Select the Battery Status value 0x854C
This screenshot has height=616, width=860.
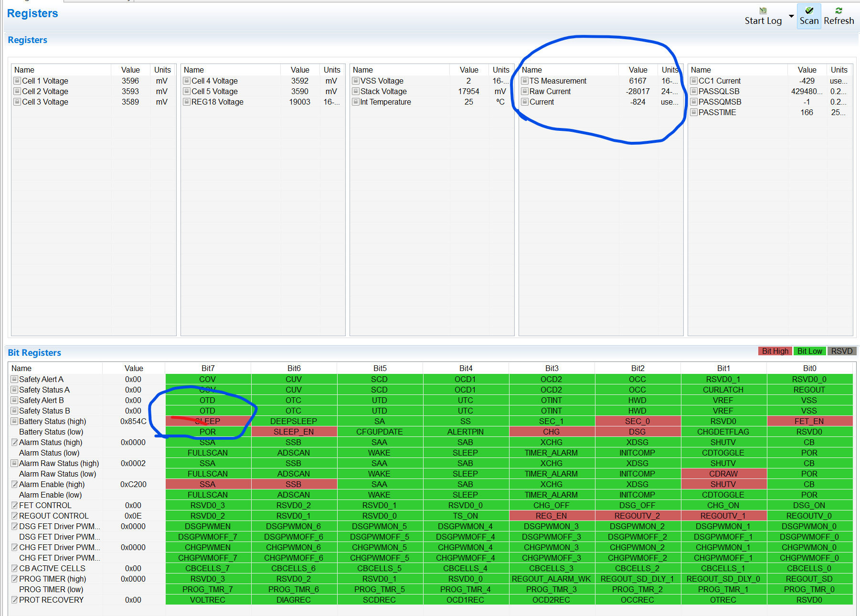[133, 421]
